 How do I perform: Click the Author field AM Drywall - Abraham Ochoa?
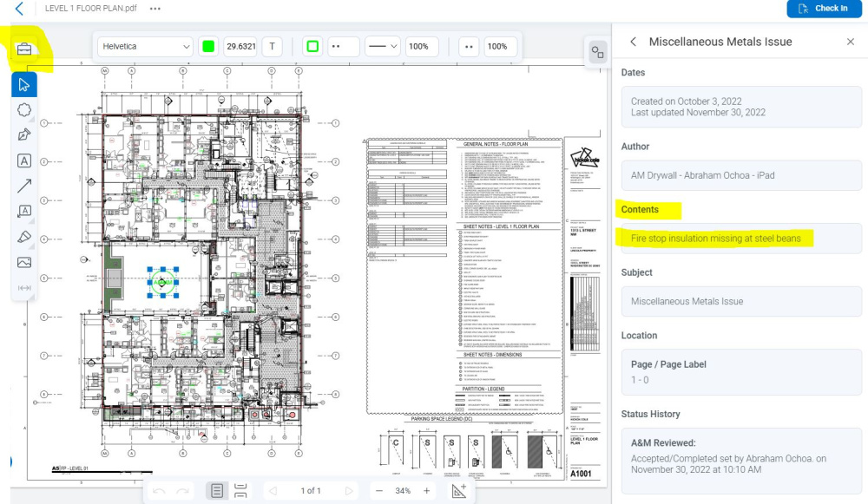point(741,175)
